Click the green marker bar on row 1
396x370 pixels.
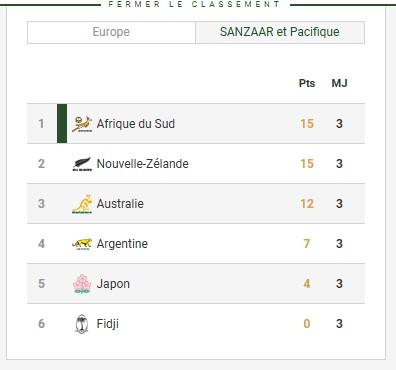tap(62, 124)
